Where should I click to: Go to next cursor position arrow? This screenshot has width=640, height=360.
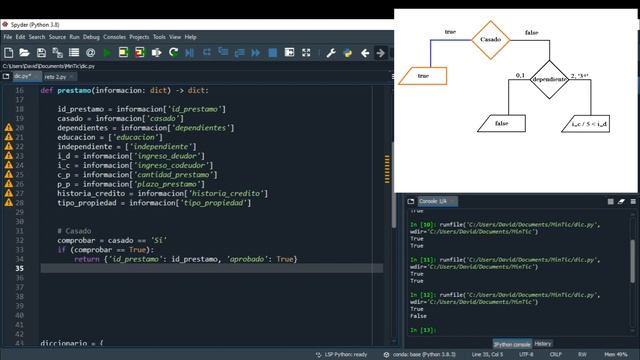[380, 53]
